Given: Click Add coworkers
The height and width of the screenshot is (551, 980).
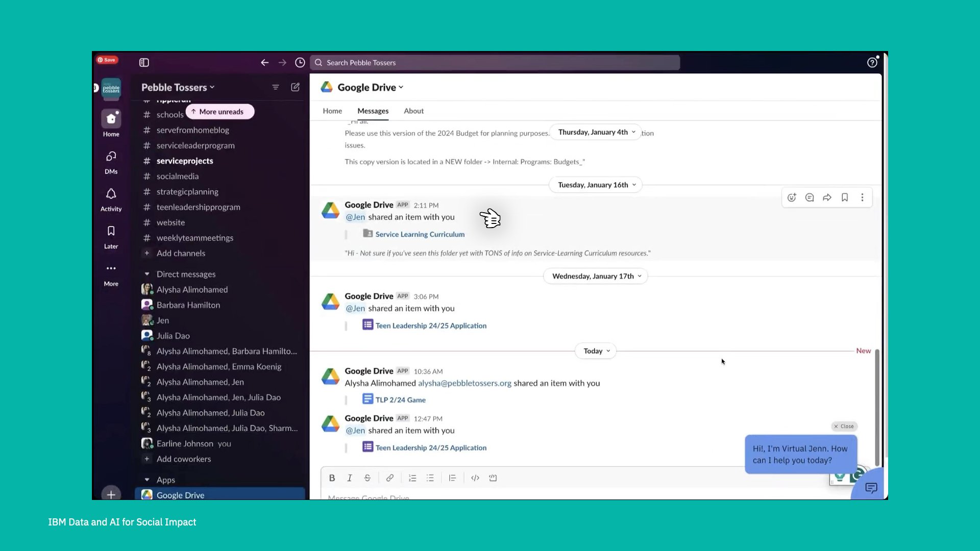Looking at the screenshot, I should click(183, 459).
